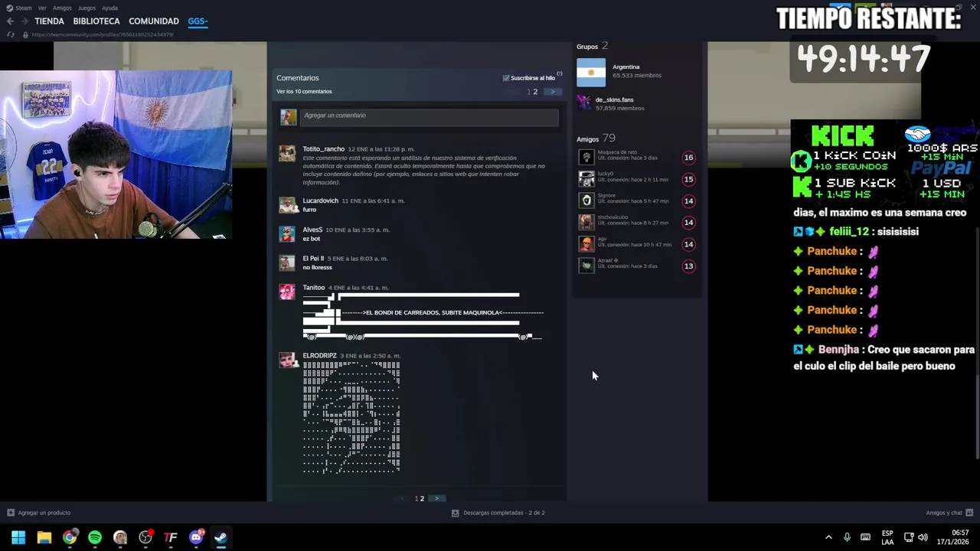Reload the Steam community page

point(11,34)
